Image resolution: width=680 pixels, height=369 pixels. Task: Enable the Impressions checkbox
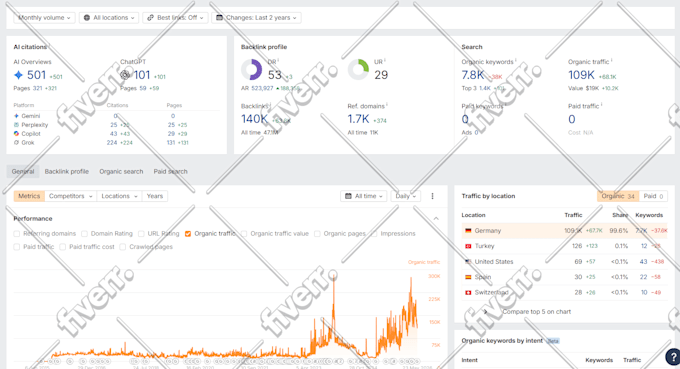(x=374, y=234)
